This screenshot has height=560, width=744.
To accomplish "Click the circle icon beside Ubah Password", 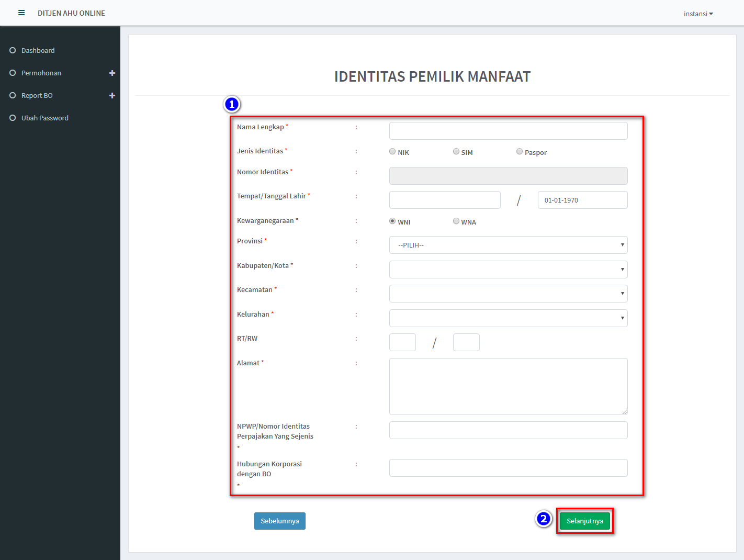I will pos(13,118).
